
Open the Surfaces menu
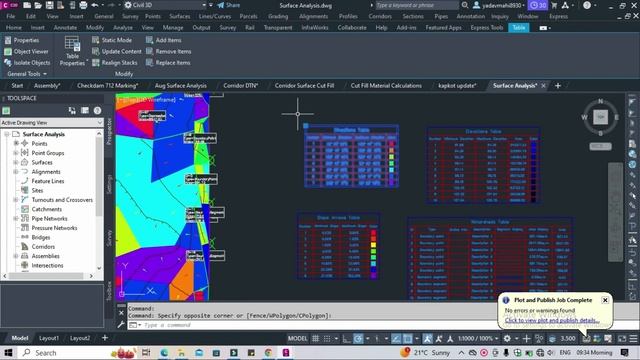(x=180, y=16)
